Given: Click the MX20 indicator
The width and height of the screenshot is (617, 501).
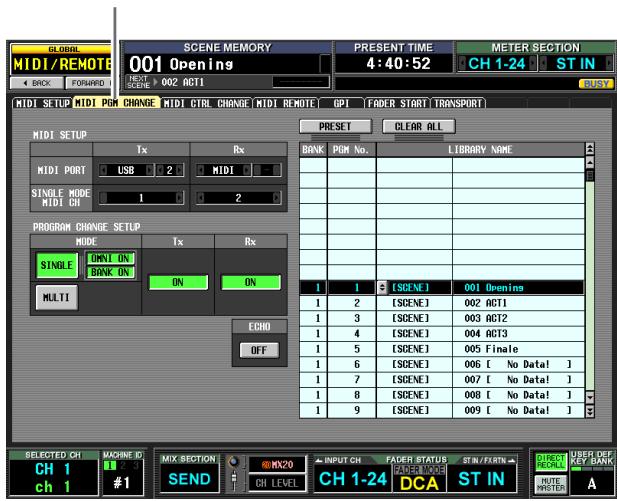Looking at the screenshot, I should [277, 465].
